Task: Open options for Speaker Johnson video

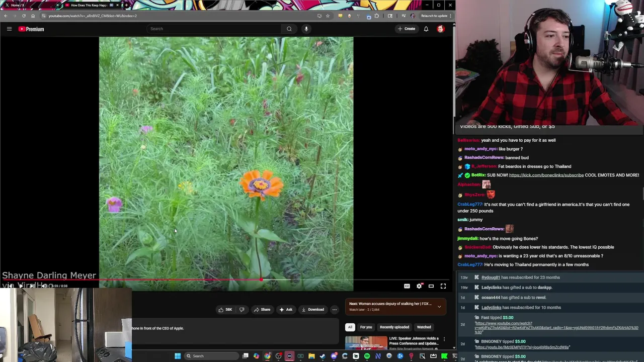Action: click(x=444, y=339)
